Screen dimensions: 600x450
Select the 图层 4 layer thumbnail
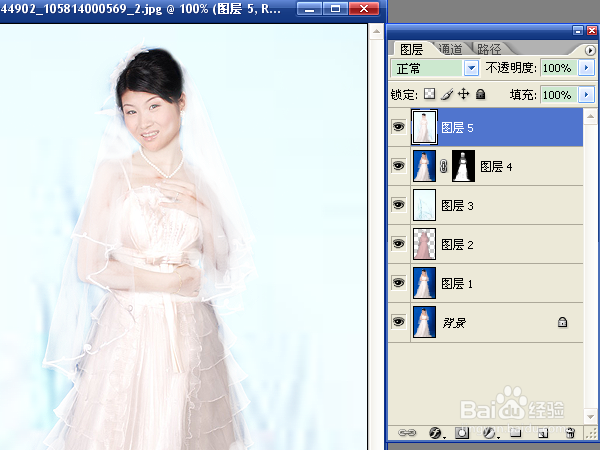tap(424, 166)
